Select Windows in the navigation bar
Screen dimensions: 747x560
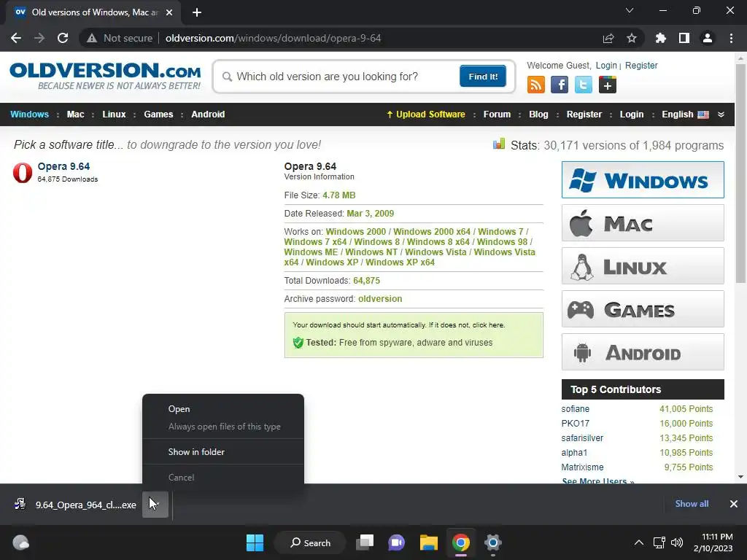click(x=29, y=114)
